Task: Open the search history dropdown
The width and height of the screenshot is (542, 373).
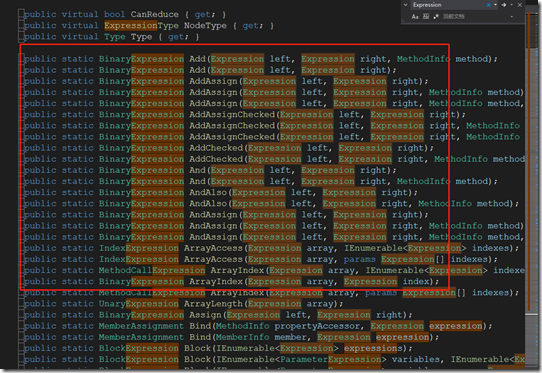Action: click(x=495, y=5)
